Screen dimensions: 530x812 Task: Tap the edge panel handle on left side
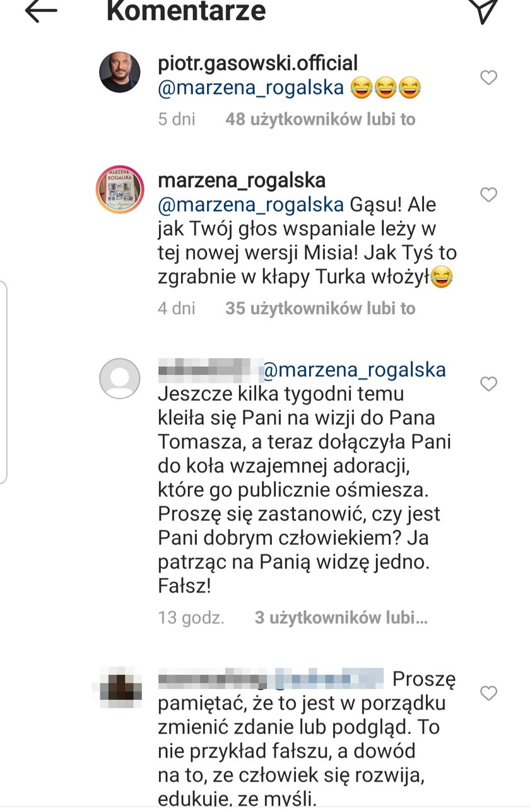point(3,382)
